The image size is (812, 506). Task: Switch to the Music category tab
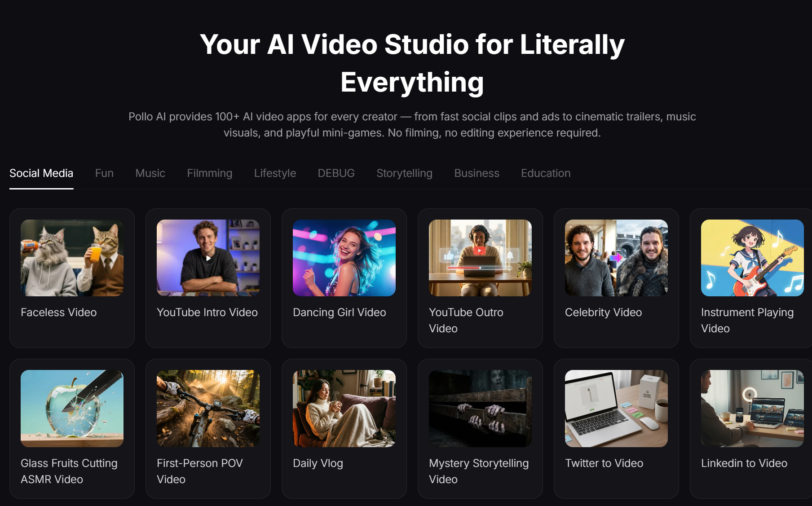click(150, 173)
